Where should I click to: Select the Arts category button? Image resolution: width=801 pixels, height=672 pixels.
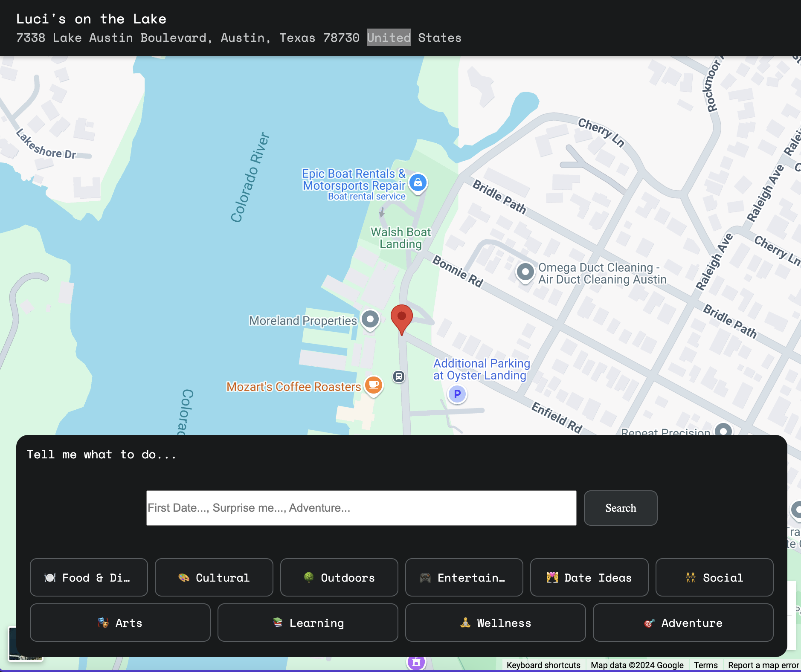click(x=120, y=623)
